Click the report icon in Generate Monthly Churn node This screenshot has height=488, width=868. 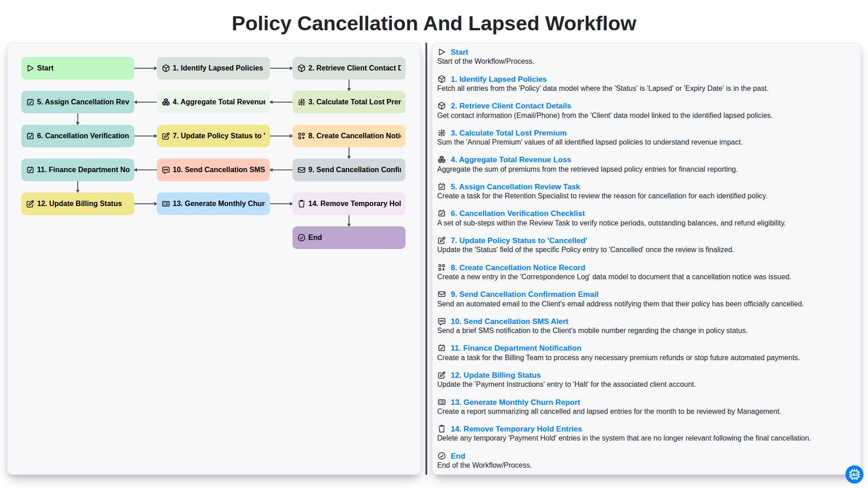click(x=166, y=204)
